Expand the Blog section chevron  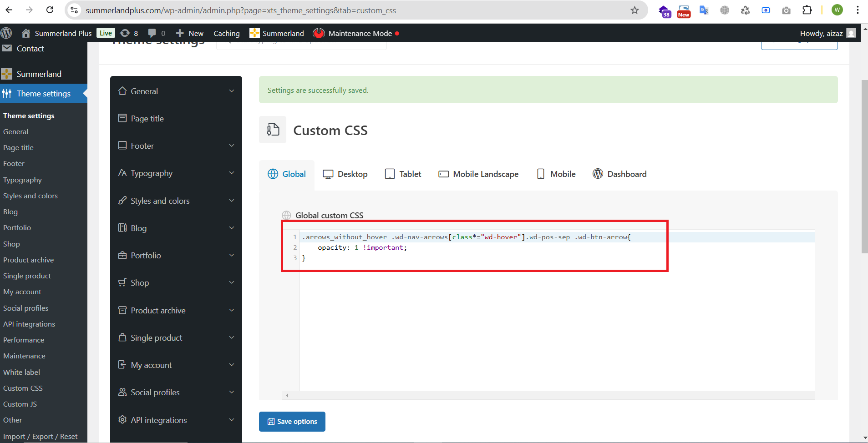pos(232,228)
